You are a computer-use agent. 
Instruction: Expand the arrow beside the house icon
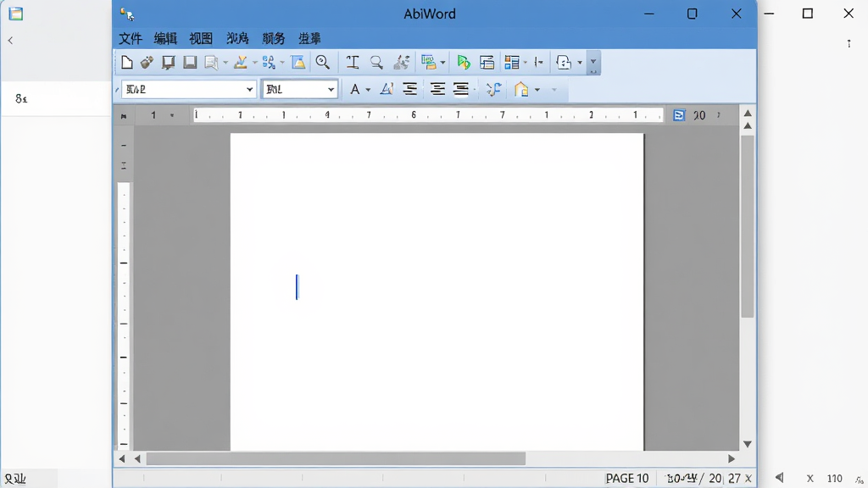(x=537, y=90)
